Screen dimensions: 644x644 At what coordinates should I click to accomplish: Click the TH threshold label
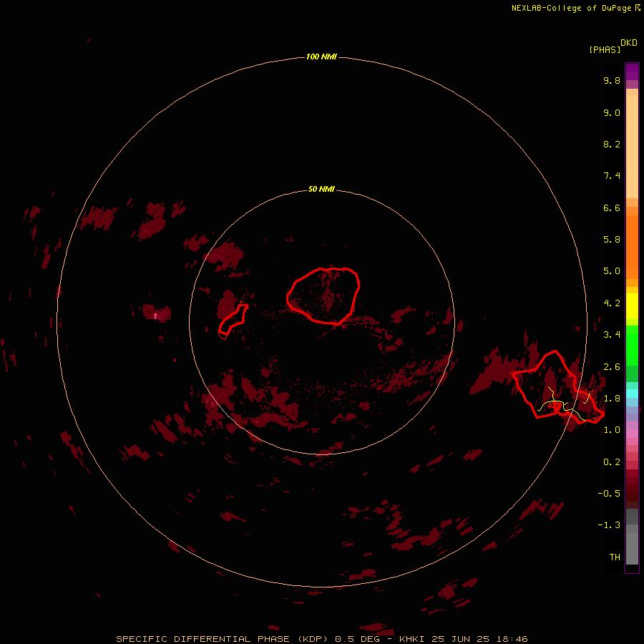point(615,557)
